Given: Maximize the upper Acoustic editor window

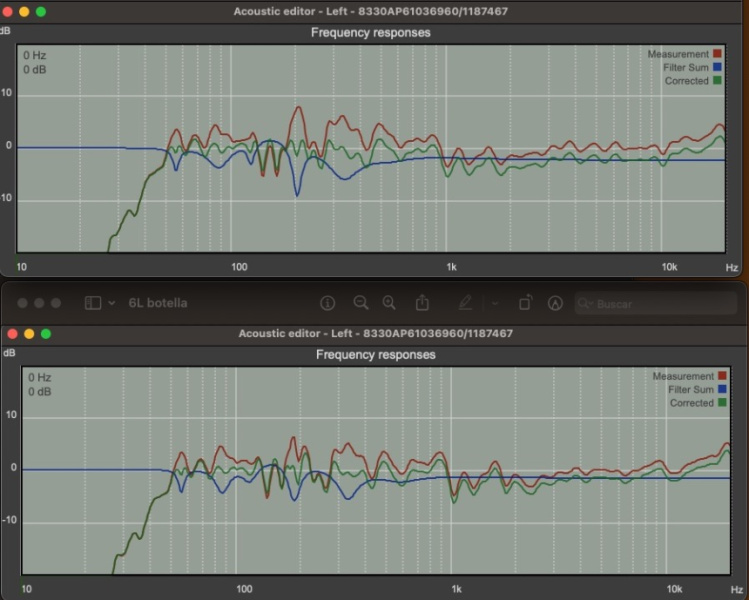Looking at the screenshot, I should click(x=41, y=11).
